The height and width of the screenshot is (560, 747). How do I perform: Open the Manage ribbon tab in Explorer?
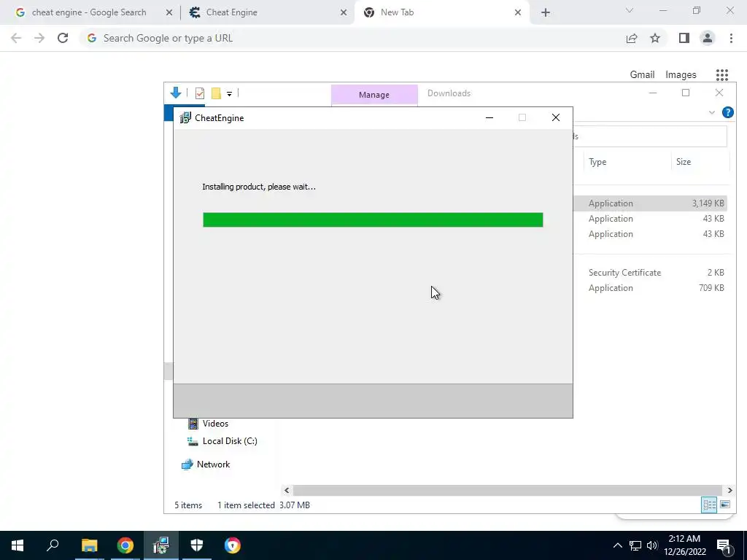click(x=374, y=95)
